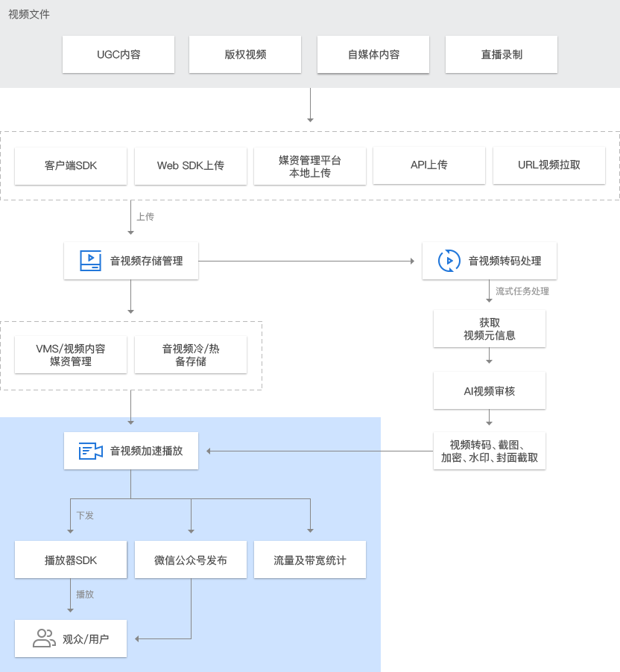Select the 自媒体内容 box
Image resolution: width=620 pixels, height=672 pixels.
click(373, 54)
